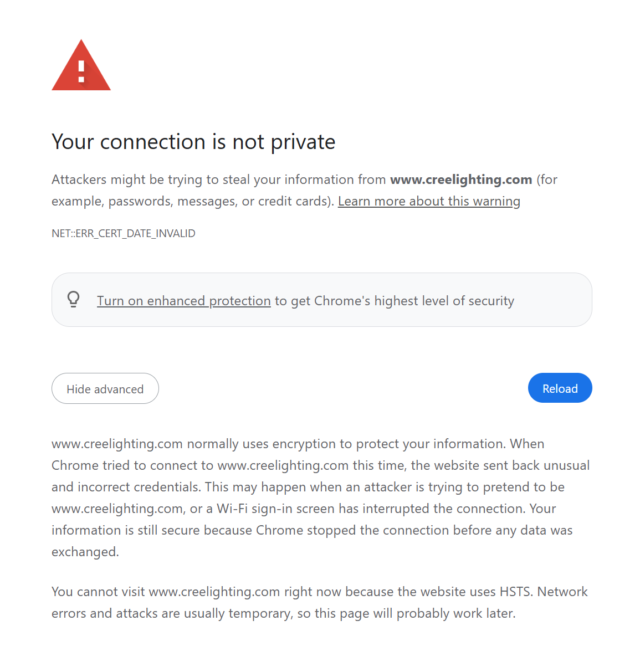Open the "Learn more about this warning" link
Image resolution: width=640 pixels, height=672 pixels.
pos(429,201)
